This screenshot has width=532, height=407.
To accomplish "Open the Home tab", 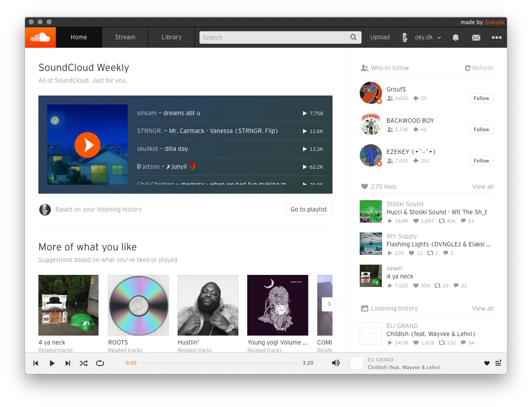I will coord(79,37).
